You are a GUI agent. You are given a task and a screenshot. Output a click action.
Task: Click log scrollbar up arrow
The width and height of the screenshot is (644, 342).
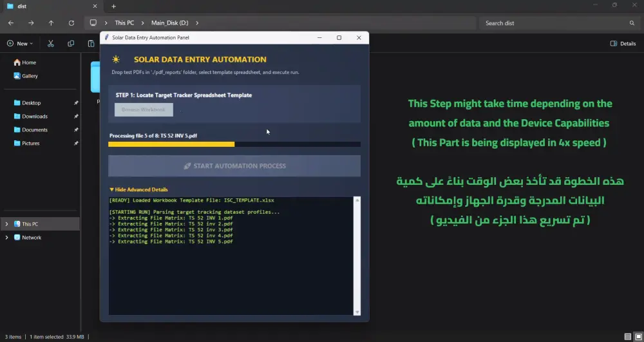(x=357, y=200)
